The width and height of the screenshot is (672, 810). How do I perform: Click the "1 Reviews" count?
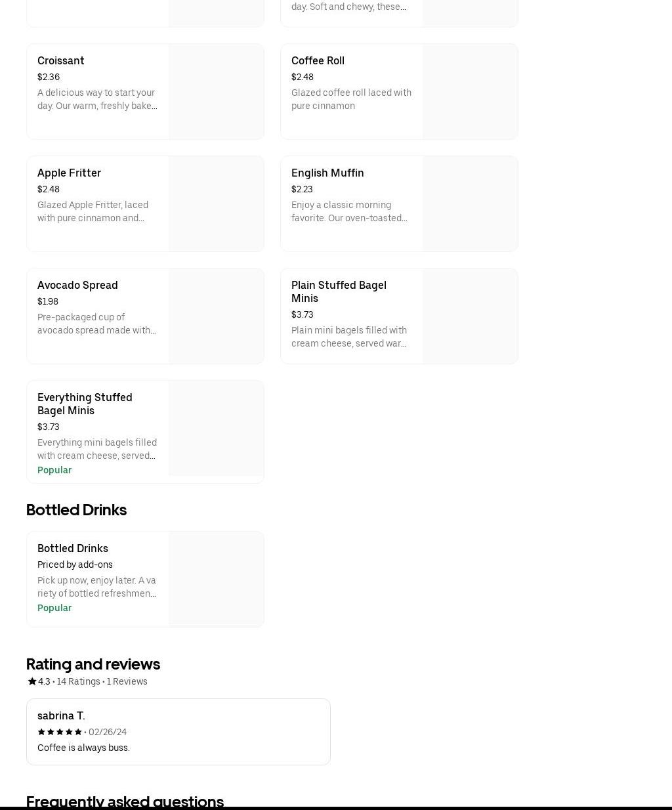click(x=127, y=681)
